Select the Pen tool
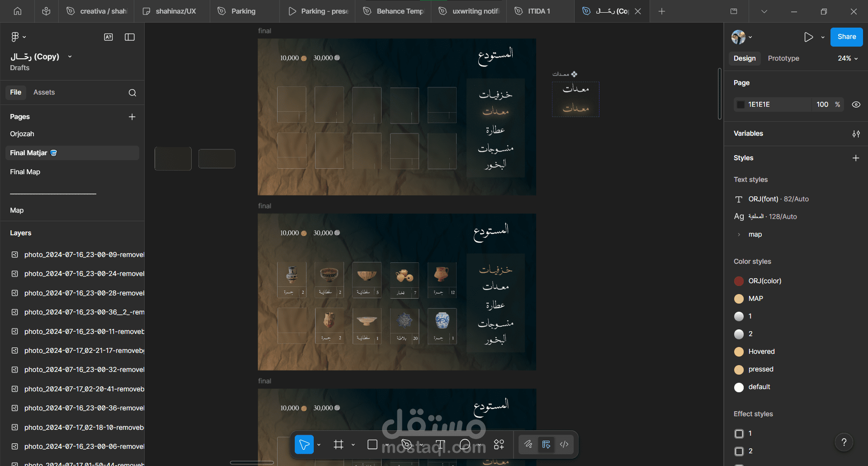 click(x=406, y=445)
